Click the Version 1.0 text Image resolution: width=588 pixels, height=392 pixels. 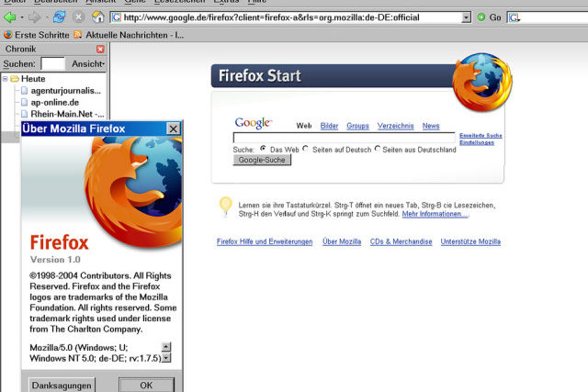click(x=55, y=259)
